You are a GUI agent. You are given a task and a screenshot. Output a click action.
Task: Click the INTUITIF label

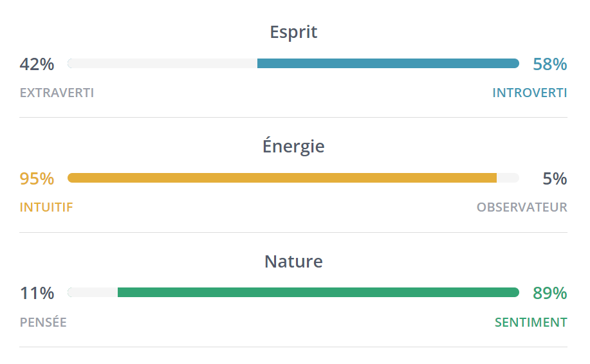[x=46, y=207]
